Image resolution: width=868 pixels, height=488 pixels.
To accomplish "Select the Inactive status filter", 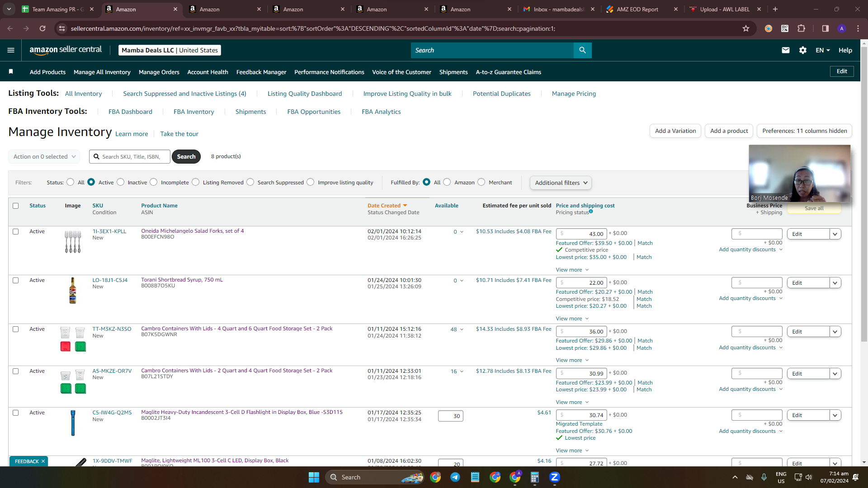I will [x=120, y=182].
